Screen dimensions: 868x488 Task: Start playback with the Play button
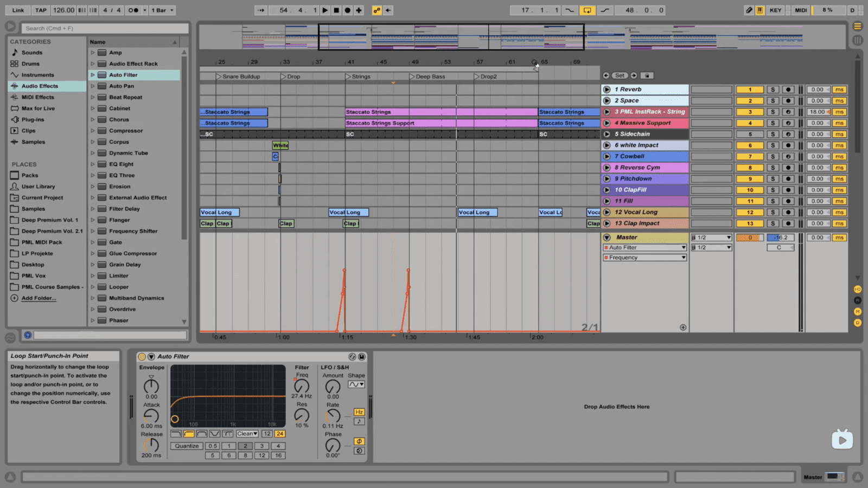point(325,10)
